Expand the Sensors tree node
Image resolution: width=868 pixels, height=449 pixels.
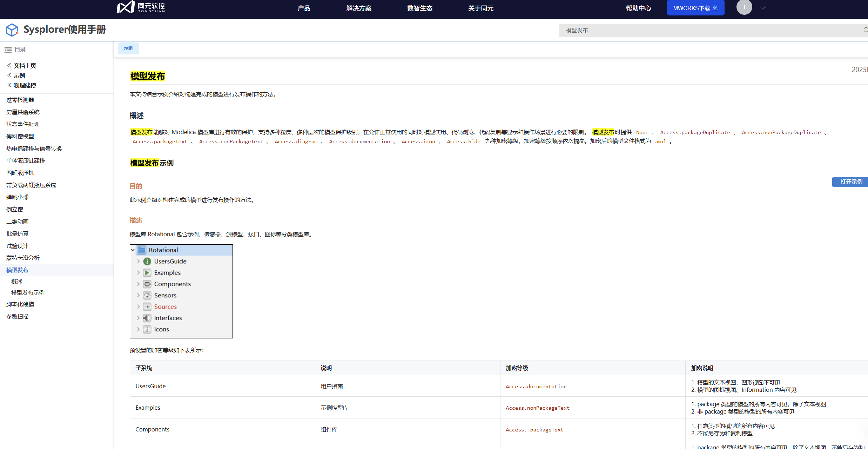point(139,296)
